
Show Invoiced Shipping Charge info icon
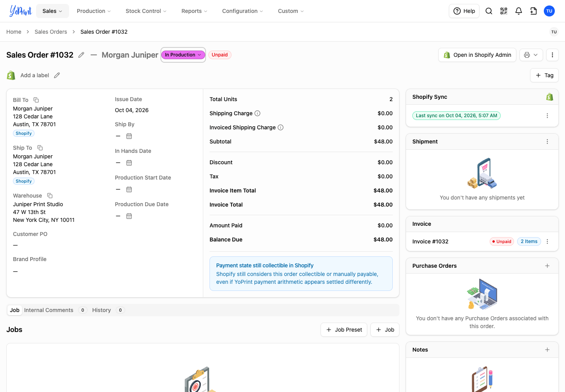point(281,127)
